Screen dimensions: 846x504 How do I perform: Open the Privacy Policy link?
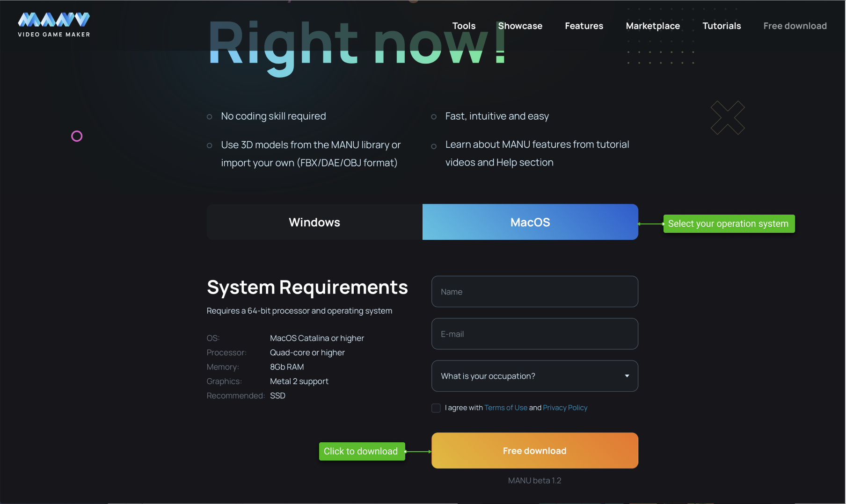[565, 408]
